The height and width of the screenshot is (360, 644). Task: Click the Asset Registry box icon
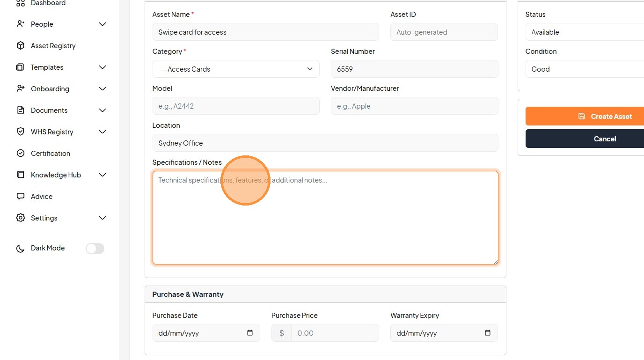(20, 45)
